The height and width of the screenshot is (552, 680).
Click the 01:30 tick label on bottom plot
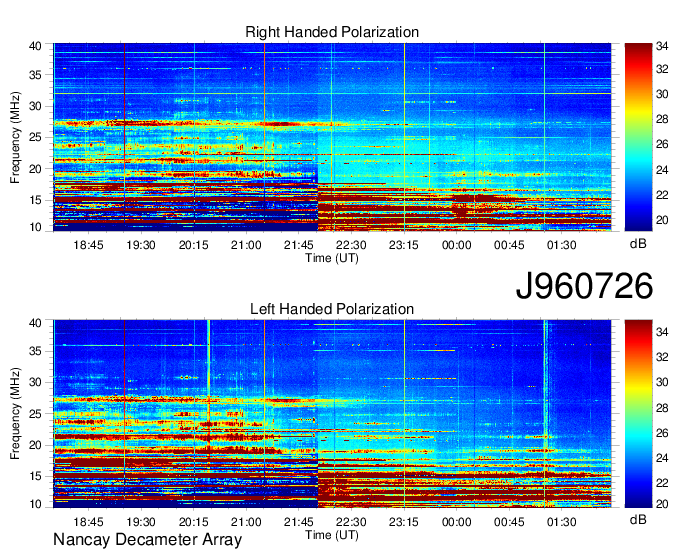(x=562, y=522)
